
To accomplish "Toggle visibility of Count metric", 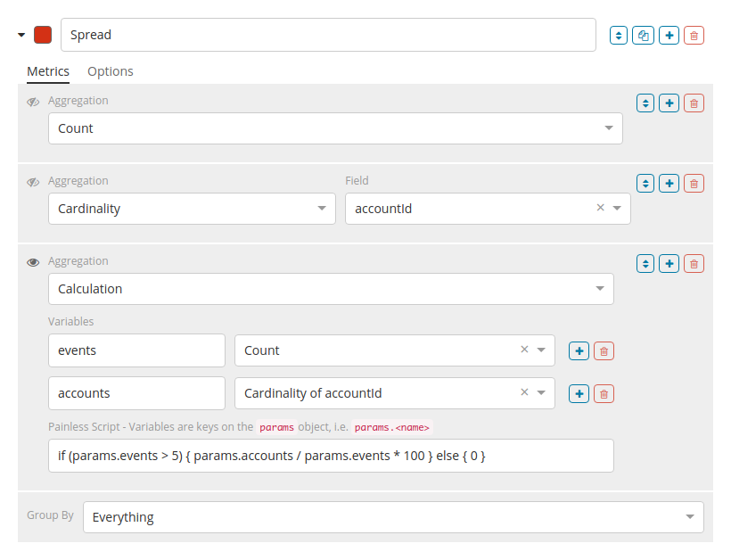I will tap(34, 102).
